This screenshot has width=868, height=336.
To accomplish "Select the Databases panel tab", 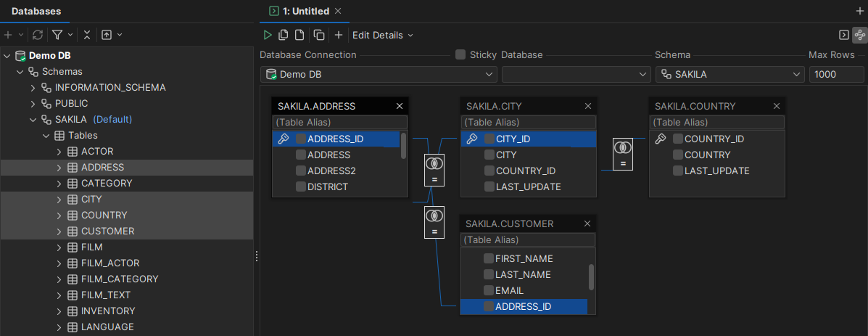I will click(36, 11).
